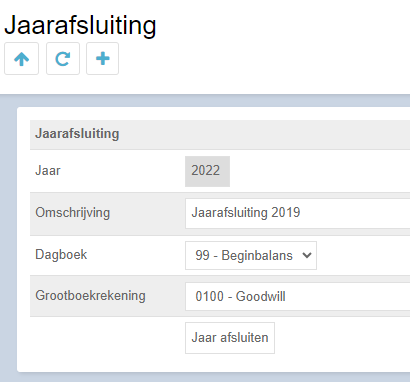Click the word Goodwill in the ledger field
The image size is (410, 382).
pos(260,296)
